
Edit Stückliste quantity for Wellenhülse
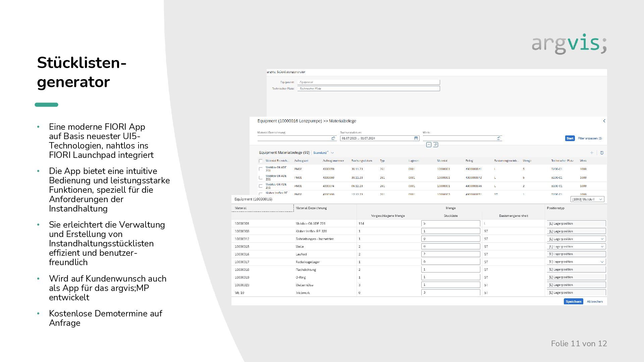[450, 285]
